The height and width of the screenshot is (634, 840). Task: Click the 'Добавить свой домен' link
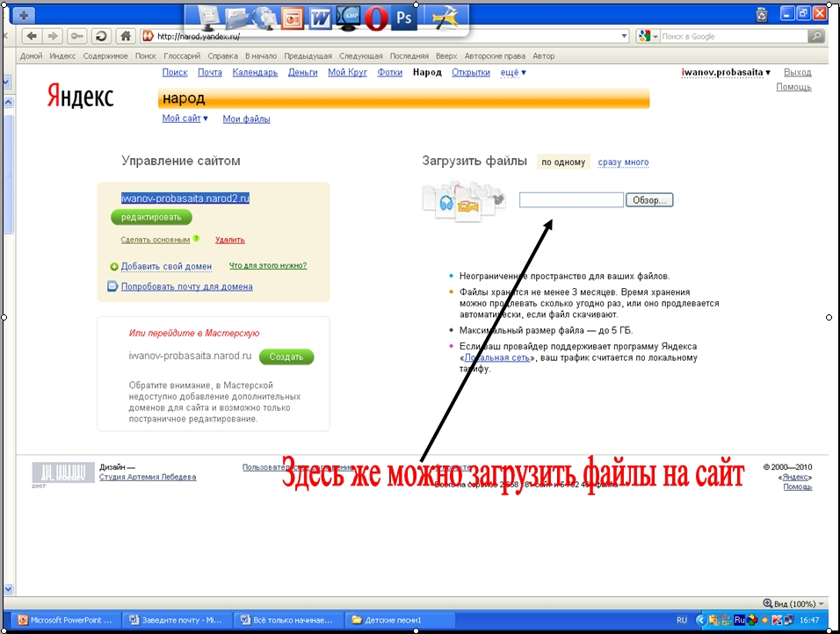click(166, 266)
